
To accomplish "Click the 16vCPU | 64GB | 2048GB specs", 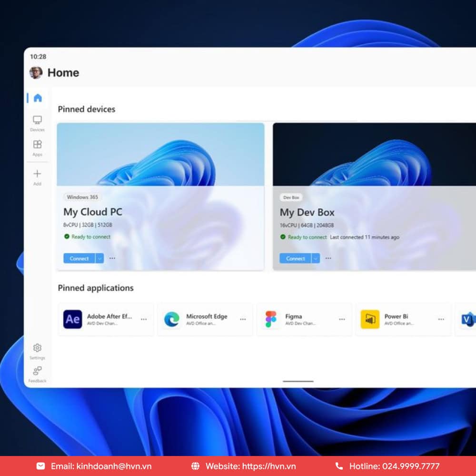I will pos(307,225).
